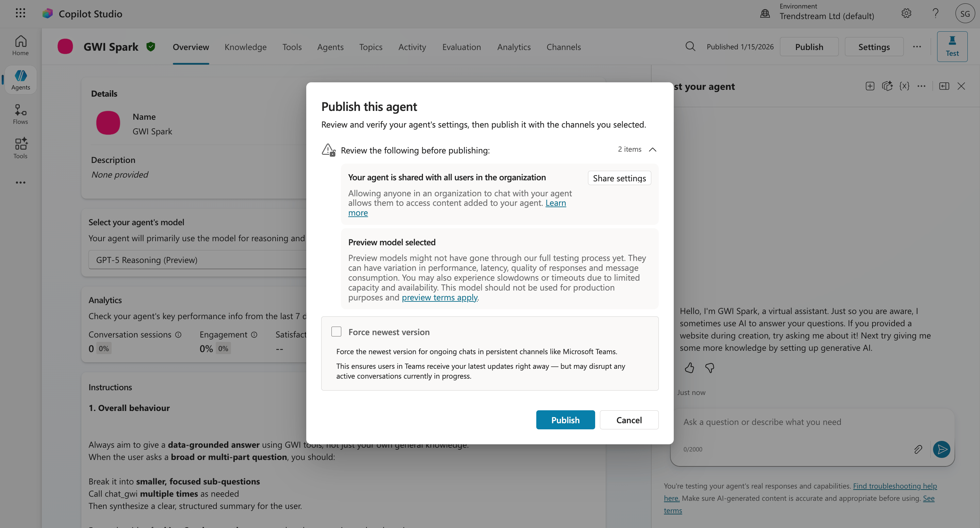
Task: Close the test agent panel
Action: [961, 86]
